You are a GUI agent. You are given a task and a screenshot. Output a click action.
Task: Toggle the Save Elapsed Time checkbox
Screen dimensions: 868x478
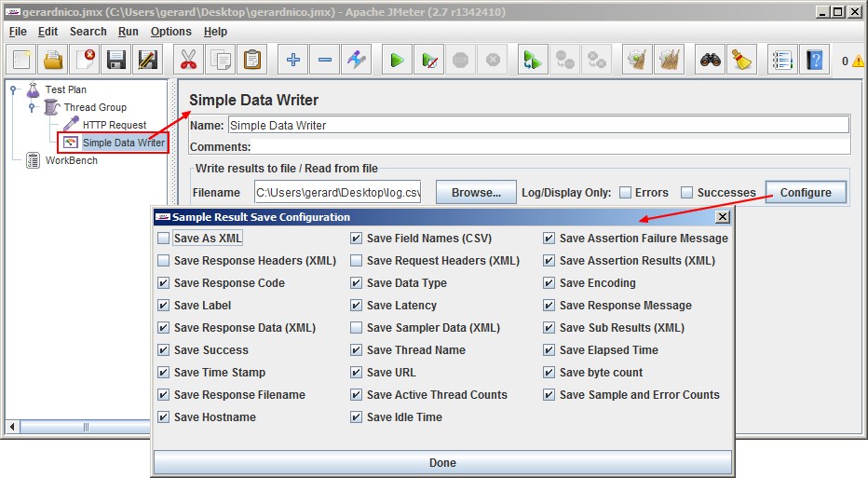(x=549, y=350)
